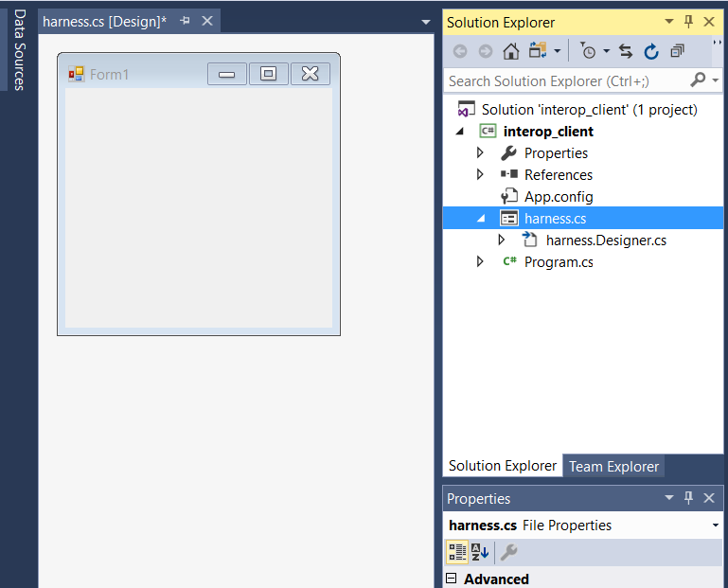Click the Back navigation icon in Solution Explorer
Viewport: 728px width, 588px height.
(x=460, y=51)
